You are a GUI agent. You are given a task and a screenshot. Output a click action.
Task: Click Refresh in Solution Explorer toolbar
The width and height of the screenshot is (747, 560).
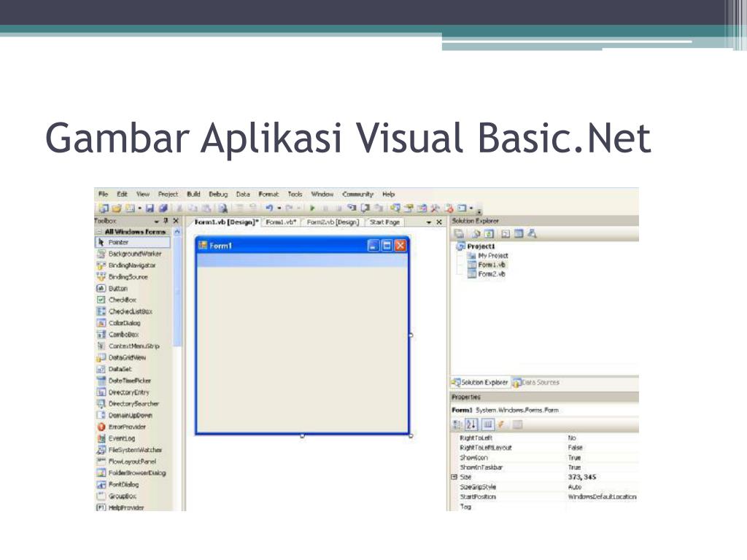click(489, 234)
